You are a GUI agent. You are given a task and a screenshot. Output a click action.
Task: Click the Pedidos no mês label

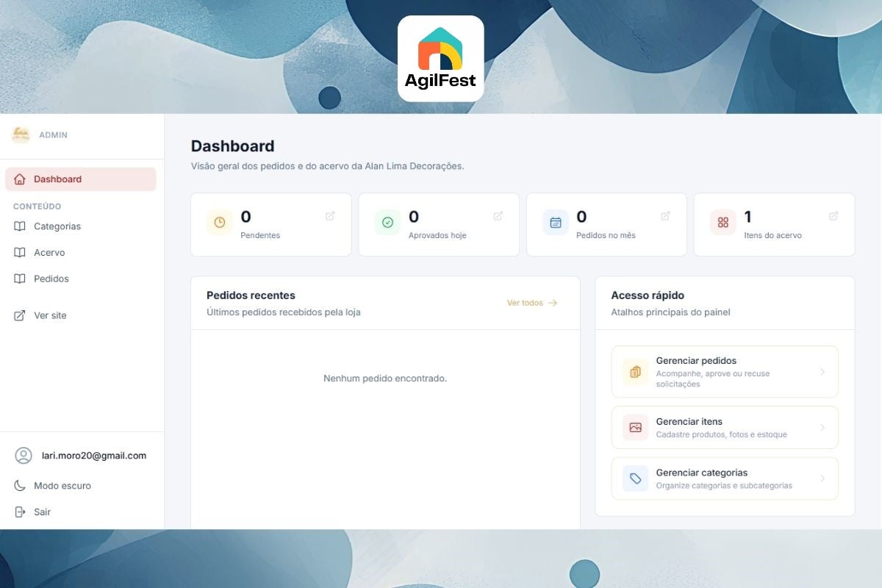point(606,235)
